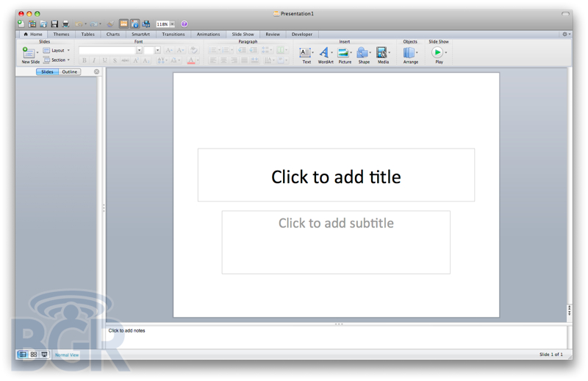
Task: Increase the font size
Action: (169, 50)
